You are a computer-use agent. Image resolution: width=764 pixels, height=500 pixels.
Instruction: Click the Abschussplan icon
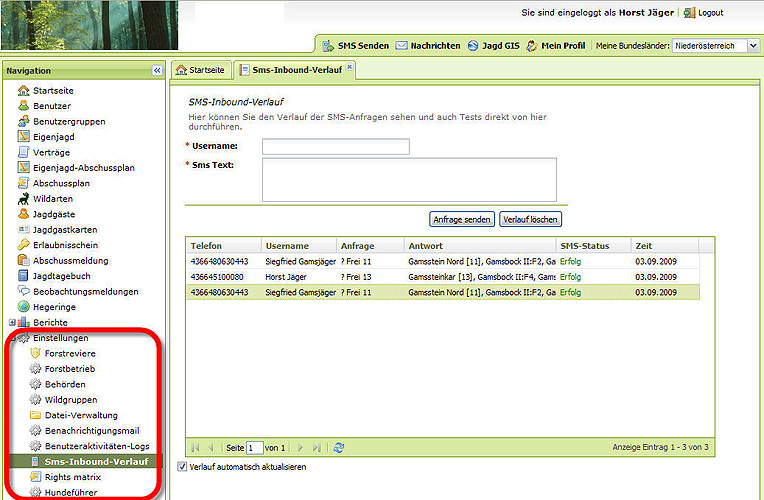[x=23, y=183]
